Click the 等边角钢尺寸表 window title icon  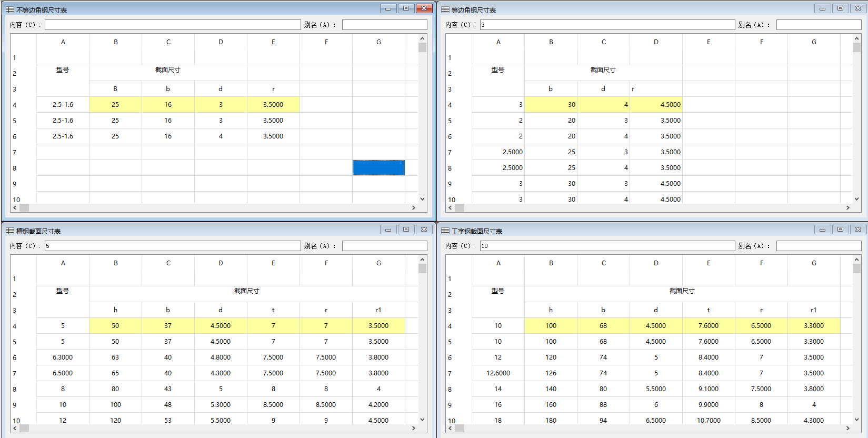click(x=445, y=10)
